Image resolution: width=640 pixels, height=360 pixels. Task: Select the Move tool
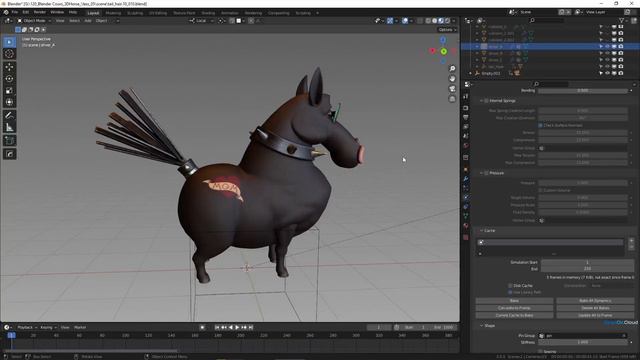[x=9, y=67]
